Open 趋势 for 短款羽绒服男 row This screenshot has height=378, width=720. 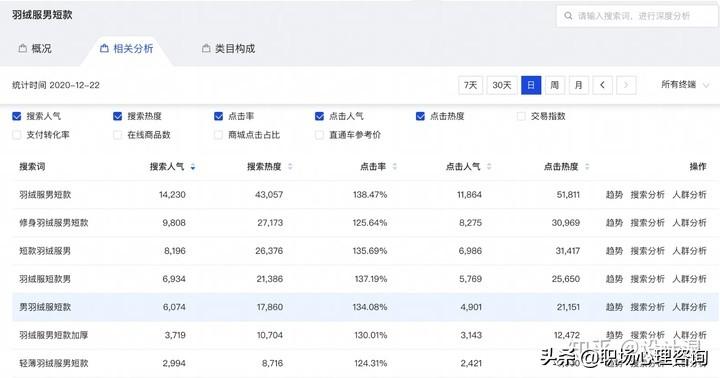point(614,251)
